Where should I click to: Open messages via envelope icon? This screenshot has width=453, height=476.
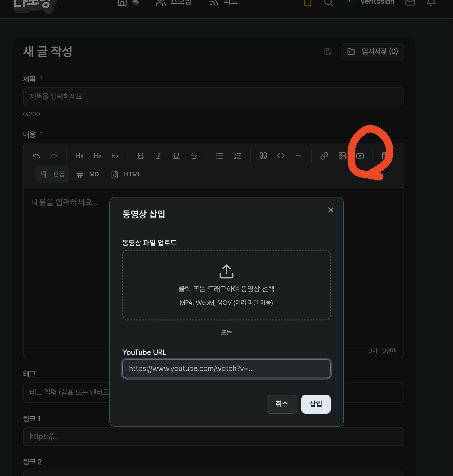(410, 2)
